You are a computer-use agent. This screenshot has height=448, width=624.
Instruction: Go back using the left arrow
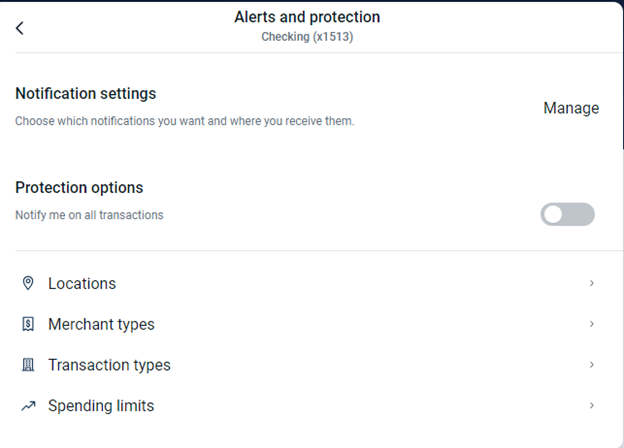(x=20, y=28)
